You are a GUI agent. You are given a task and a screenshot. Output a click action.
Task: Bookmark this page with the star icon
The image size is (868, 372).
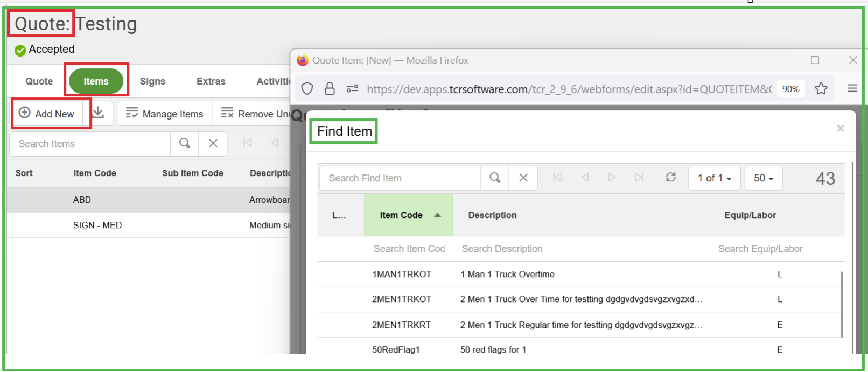pyautogui.click(x=821, y=88)
